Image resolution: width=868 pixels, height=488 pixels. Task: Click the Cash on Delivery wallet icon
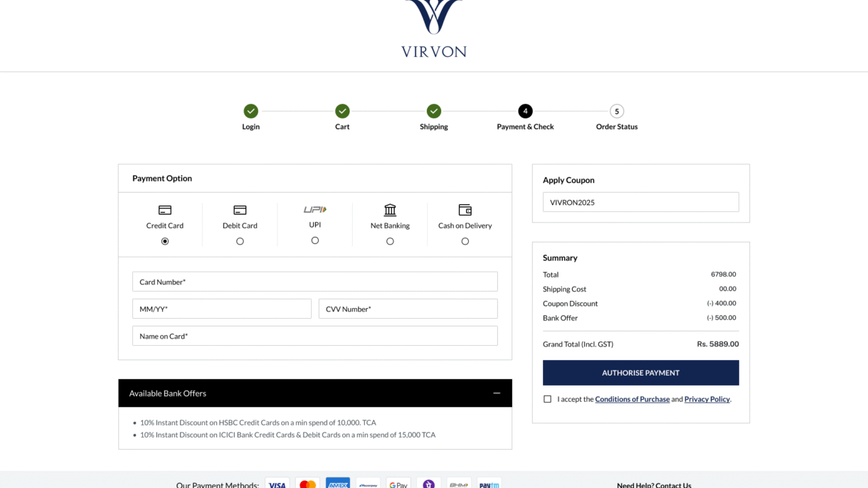465,210
